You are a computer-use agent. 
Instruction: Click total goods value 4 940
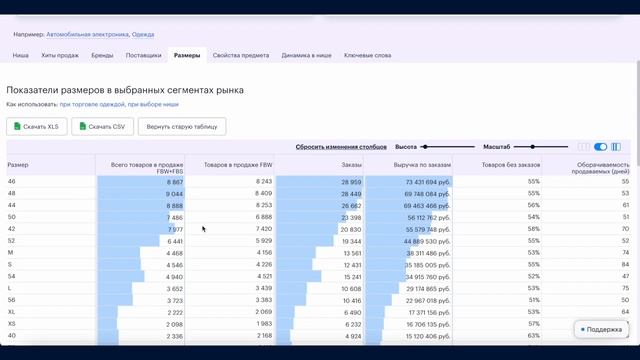coord(175,277)
